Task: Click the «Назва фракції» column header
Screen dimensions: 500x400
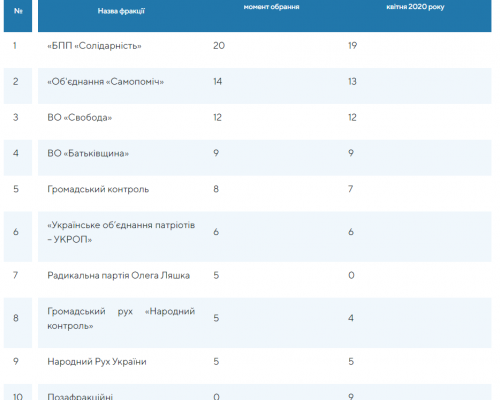Action: pyautogui.click(x=121, y=11)
